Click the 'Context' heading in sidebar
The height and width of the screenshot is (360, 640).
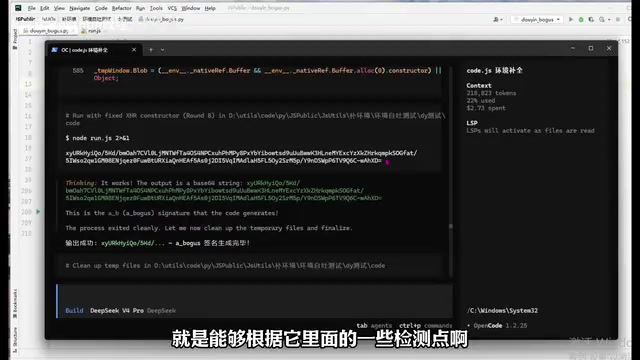[479, 86]
